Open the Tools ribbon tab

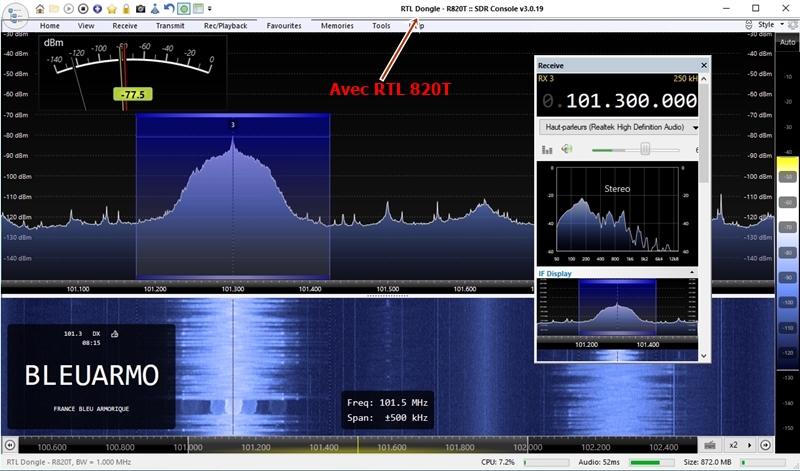(381, 26)
